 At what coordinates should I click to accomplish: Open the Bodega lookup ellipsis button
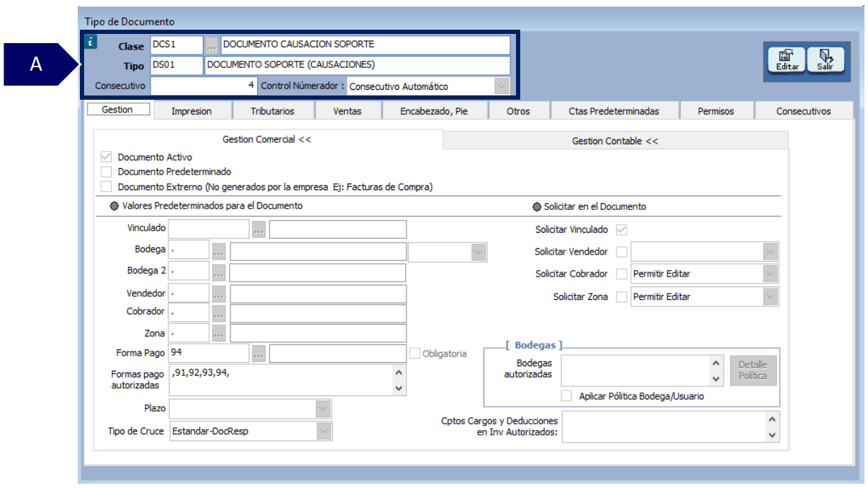click(x=219, y=251)
